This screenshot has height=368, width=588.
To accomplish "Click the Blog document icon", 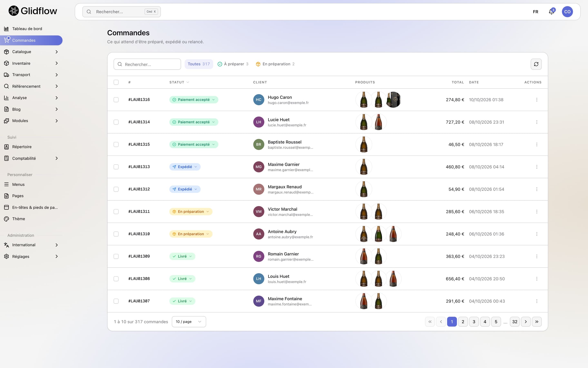I will 7,109.
